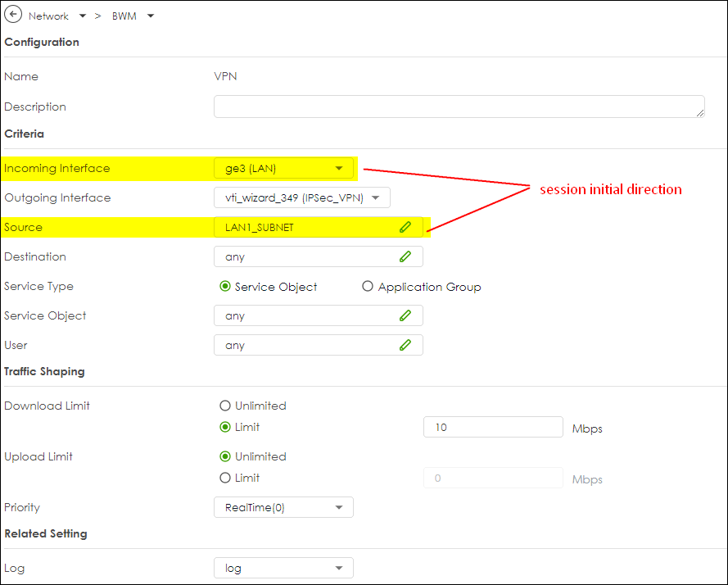
Task: Click the Service Object any field
Action: (x=319, y=315)
